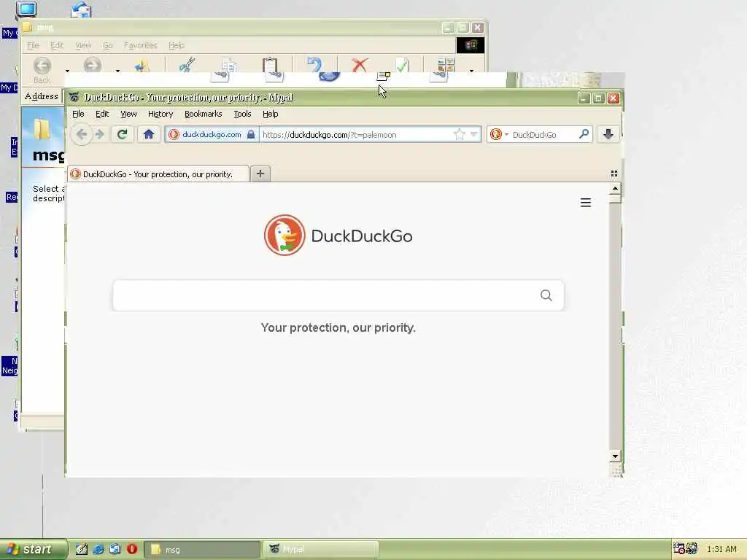
Task: Open a new tab with plus button
Action: point(260,174)
